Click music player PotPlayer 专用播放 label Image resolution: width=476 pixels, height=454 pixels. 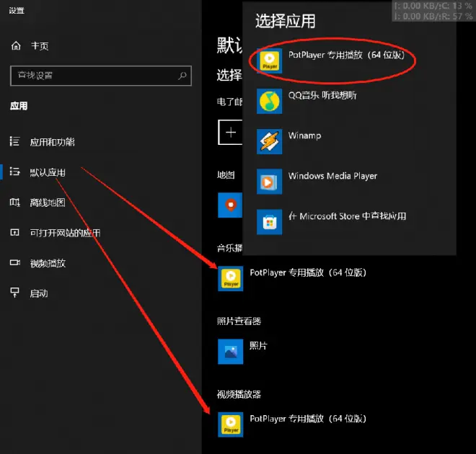point(308,272)
